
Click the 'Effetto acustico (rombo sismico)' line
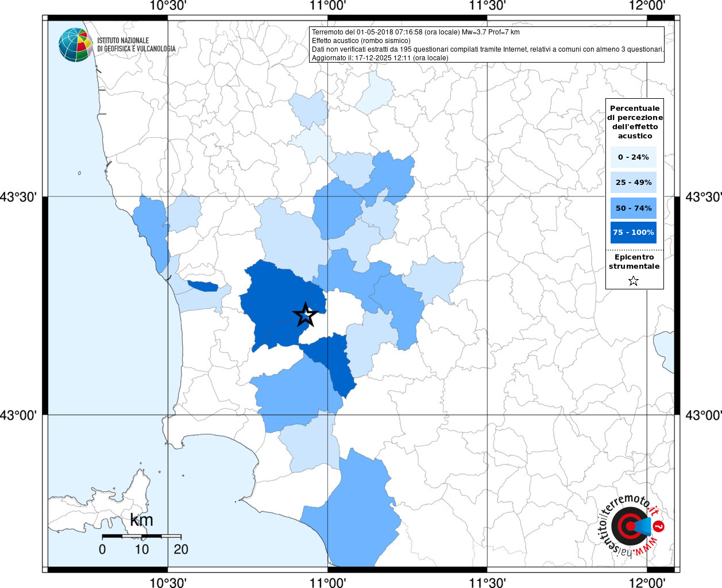[361, 41]
